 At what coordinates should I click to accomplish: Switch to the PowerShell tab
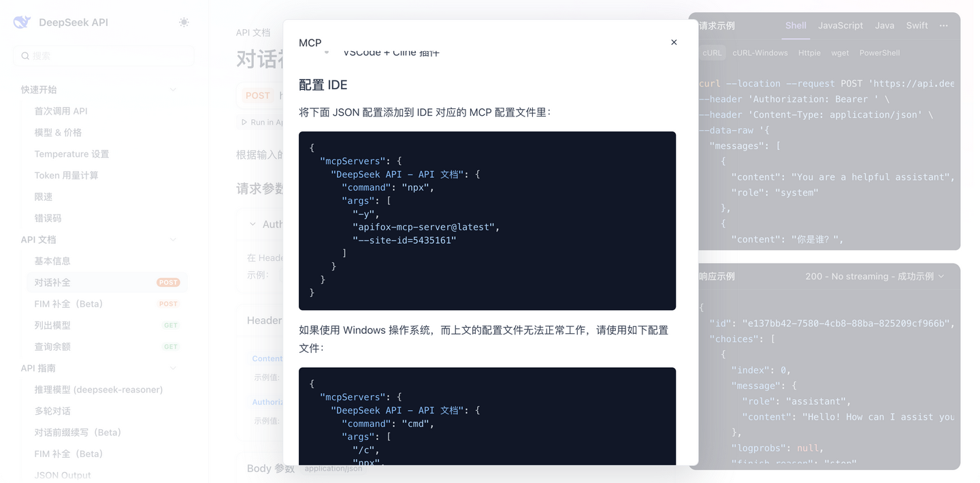coord(880,52)
